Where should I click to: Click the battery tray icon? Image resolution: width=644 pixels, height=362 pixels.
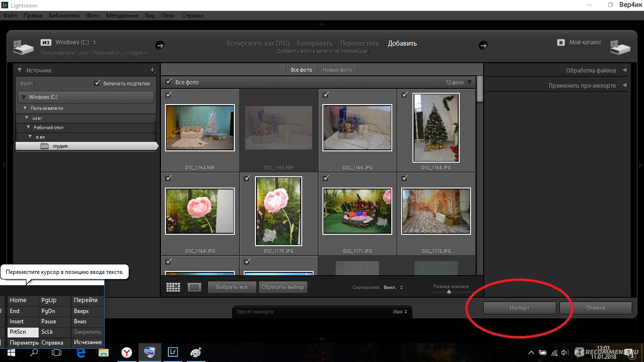coord(543,353)
